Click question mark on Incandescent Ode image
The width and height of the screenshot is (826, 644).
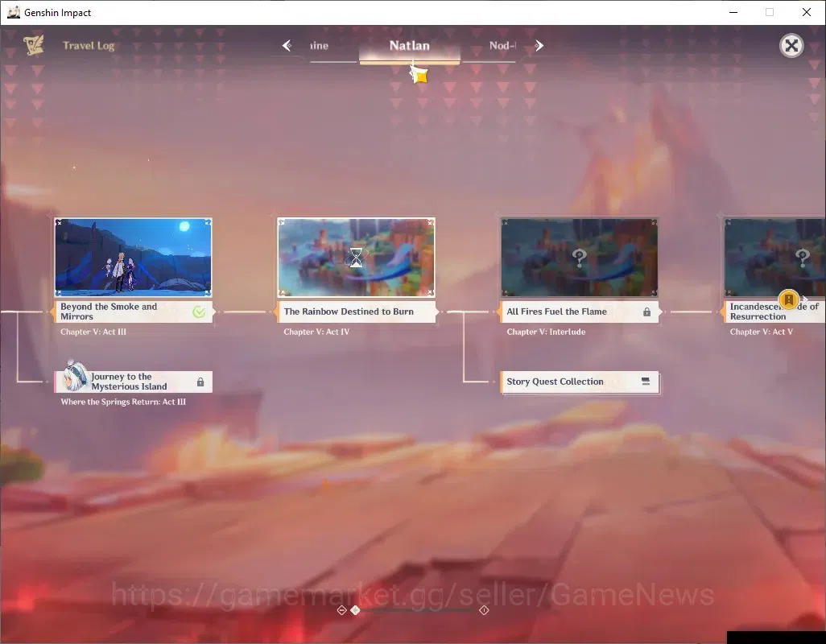803,258
